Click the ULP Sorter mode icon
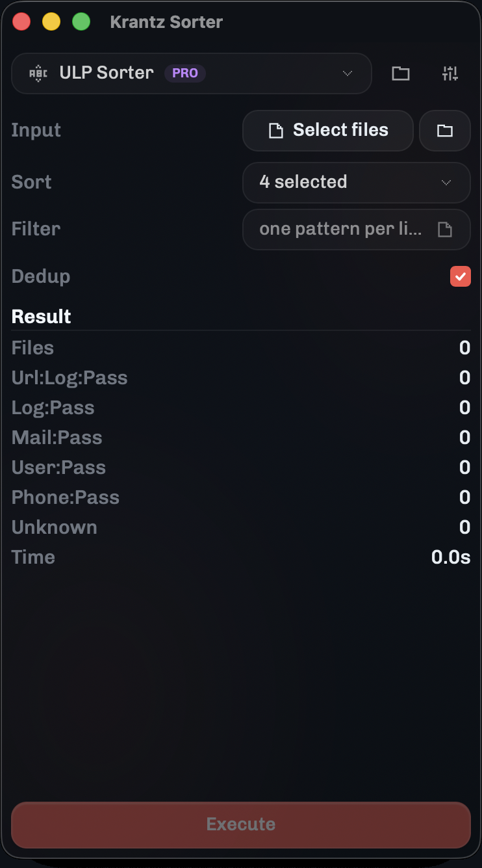The height and width of the screenshot is (868, 482). click(x=38, y=73)
